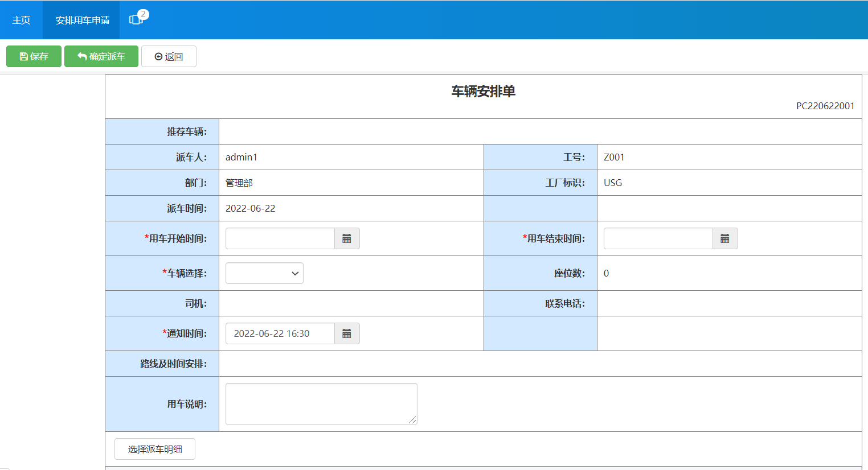The image size is (868, 470).
Task: Open the calendar picker for 用车结束时间
Action: (x=725, y=238)
